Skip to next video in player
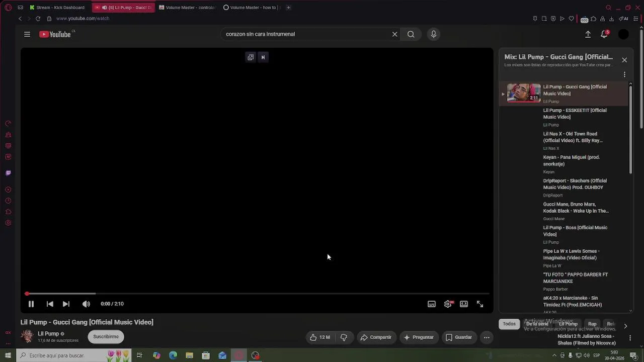Screen dimensions: 644x362 coord(66,304)
